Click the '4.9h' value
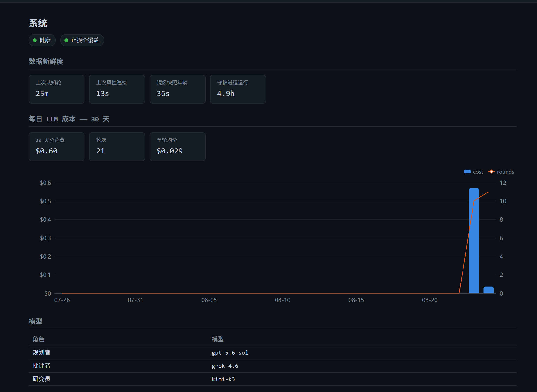The width and height of the screenshot is (537, 392). [226, 93]
